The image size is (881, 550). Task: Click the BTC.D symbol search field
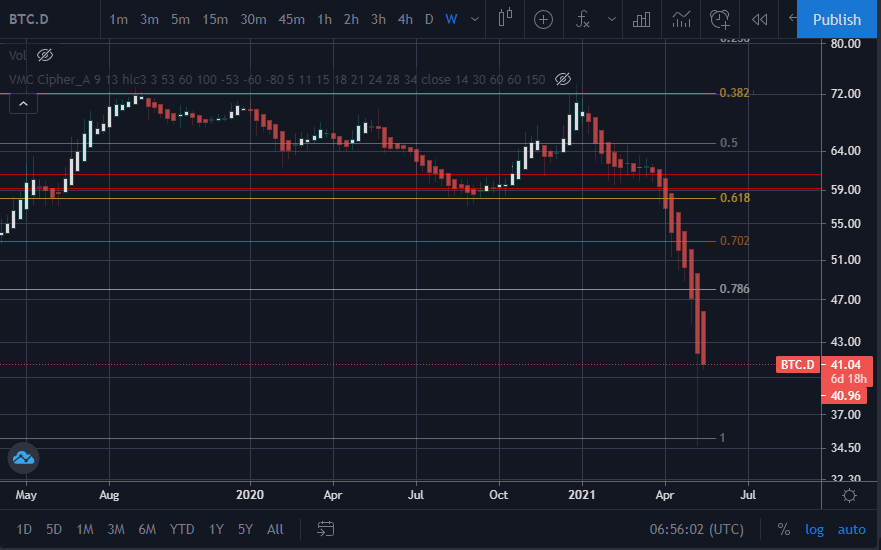[x=29, y=19]
